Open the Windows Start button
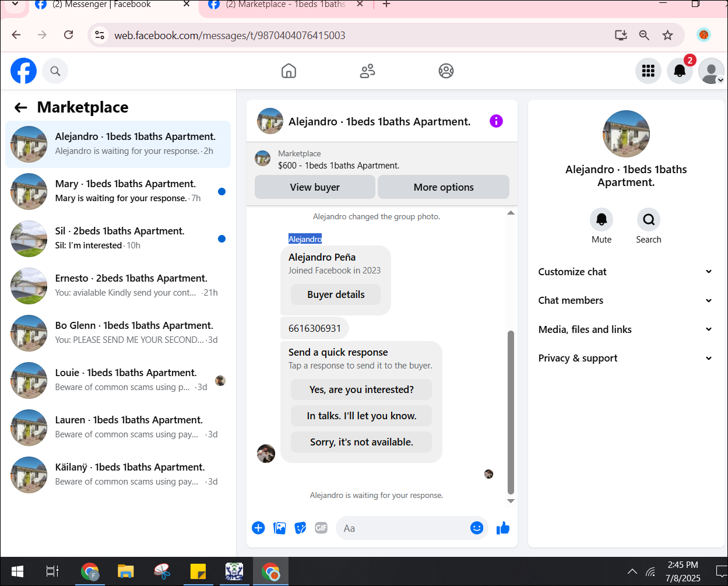Viewport: 728px width, 586px height. coord(17,572)
